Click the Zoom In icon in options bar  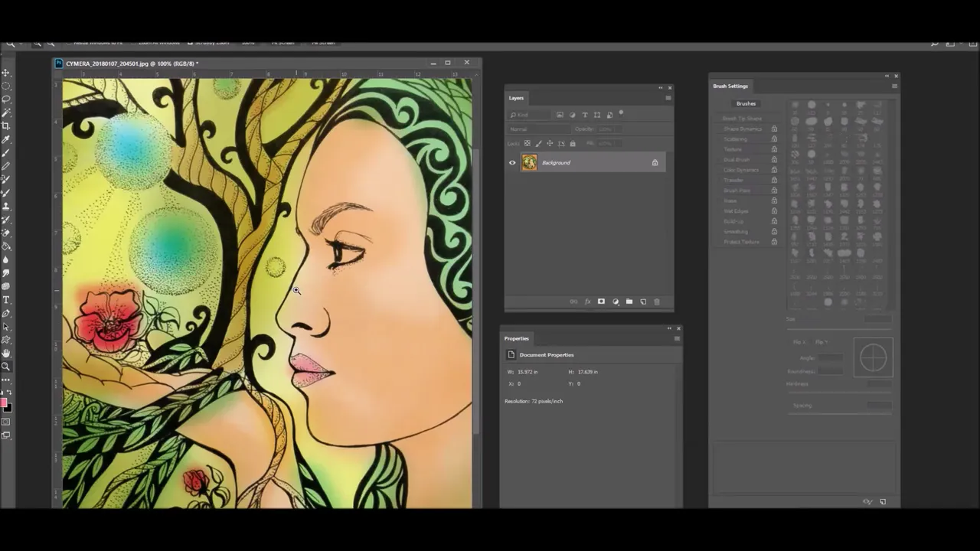pos(37,43)
